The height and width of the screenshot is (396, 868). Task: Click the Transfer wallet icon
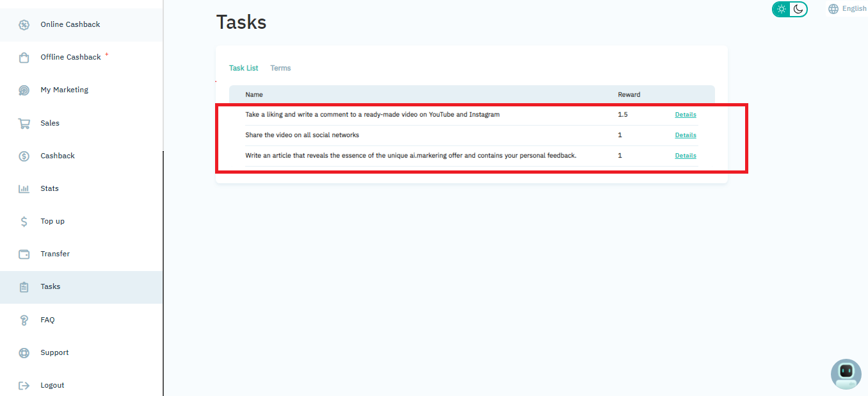[24, 254]
